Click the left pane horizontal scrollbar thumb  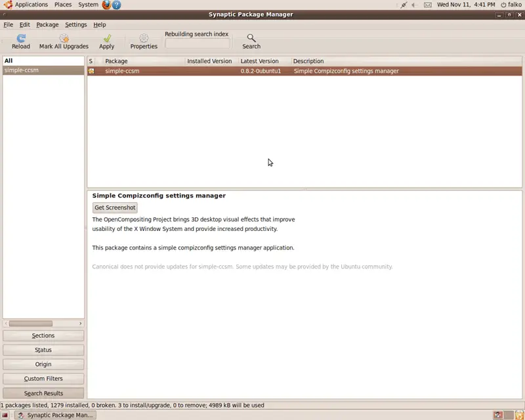pyautogui.click(x=31, y=324)
